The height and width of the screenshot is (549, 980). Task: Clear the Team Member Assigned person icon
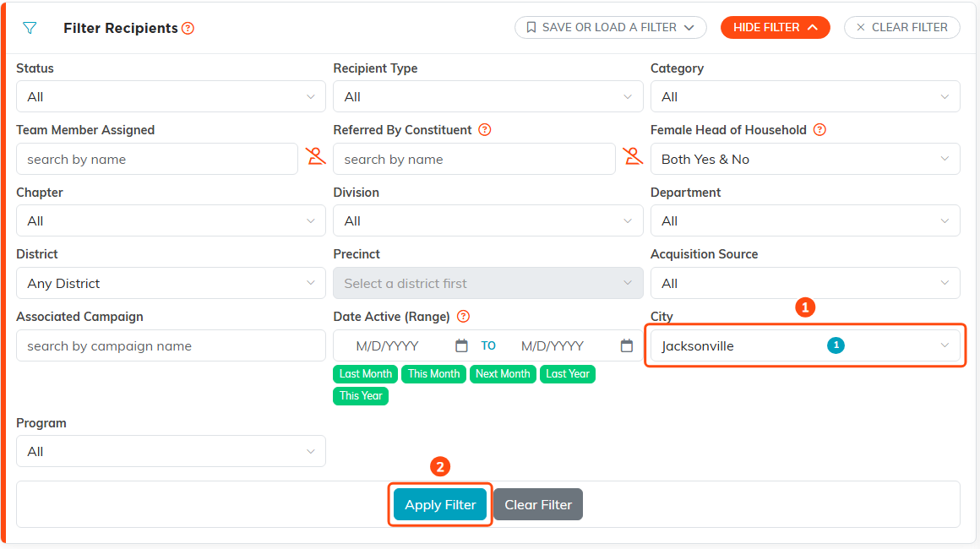click(x=316, y=156)
